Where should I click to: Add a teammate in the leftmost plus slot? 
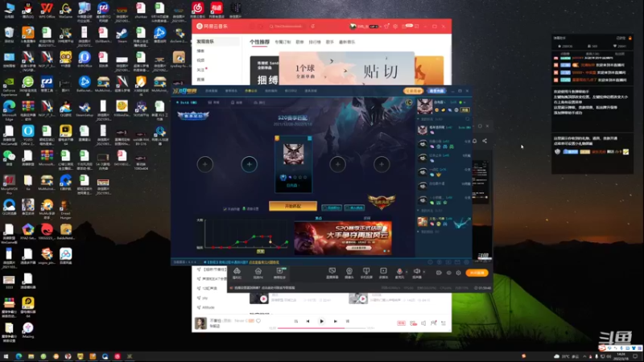tap(205, 164)
